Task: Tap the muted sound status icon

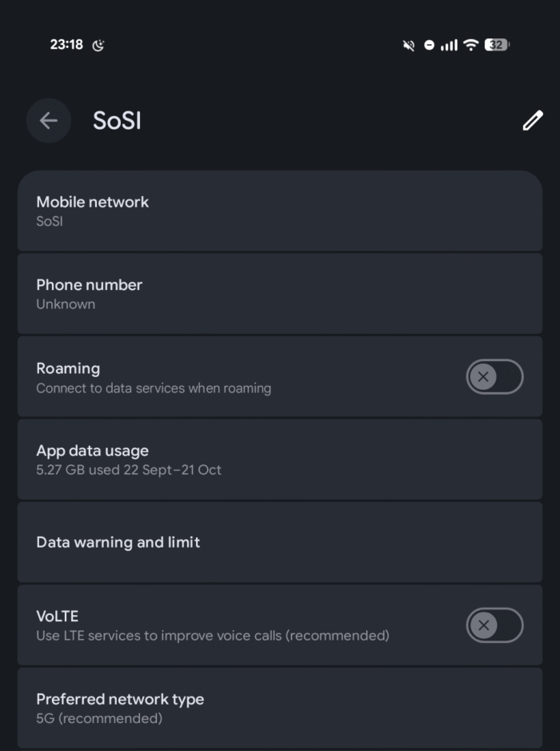Action: (408, 45)
